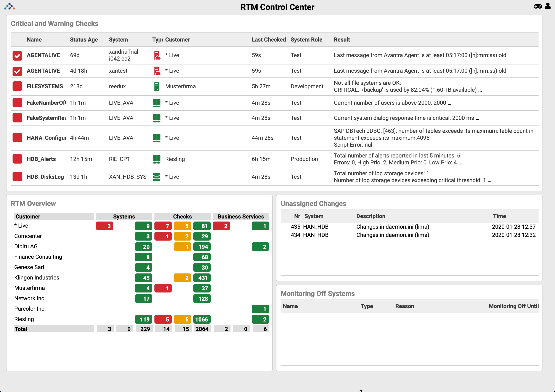Click the red 2 business services badge for * Live

click(x=221, y=226)
